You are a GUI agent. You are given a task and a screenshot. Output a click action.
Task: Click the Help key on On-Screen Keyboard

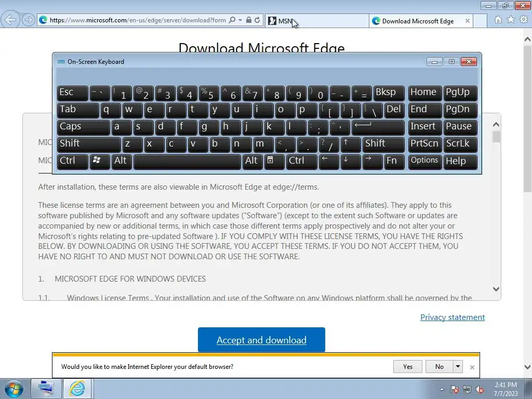tap(460, 162)
